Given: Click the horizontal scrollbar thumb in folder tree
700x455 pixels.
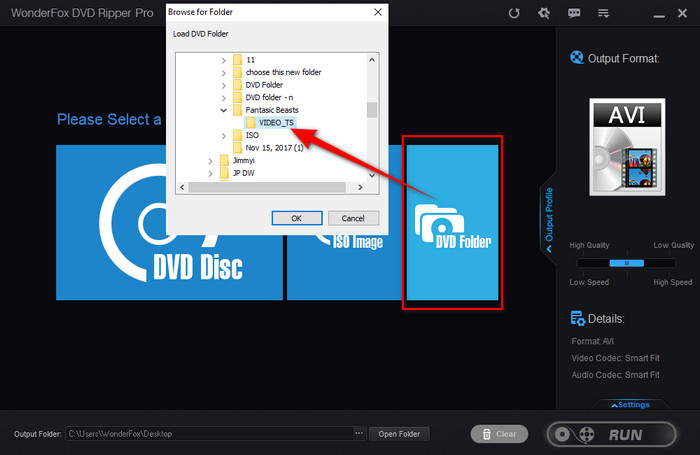Looking at the screenshot, I should pyautogui.click(x=267, y=188).
